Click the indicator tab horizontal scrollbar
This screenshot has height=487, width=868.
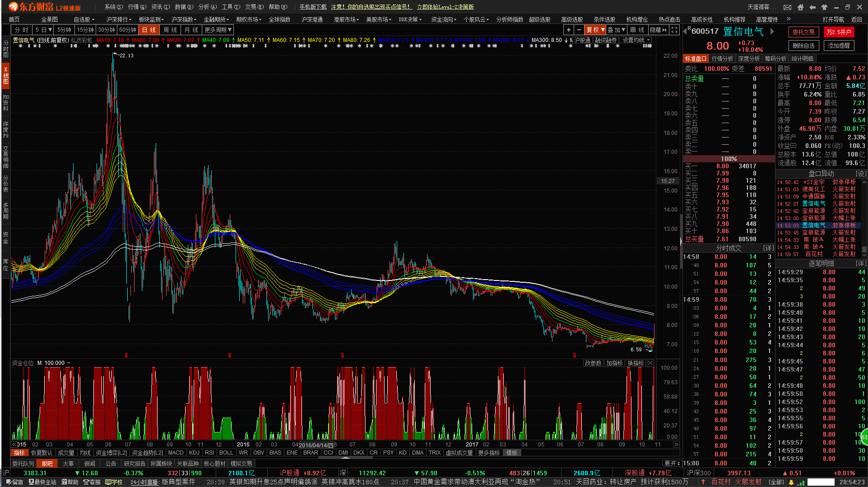[345, 458]
